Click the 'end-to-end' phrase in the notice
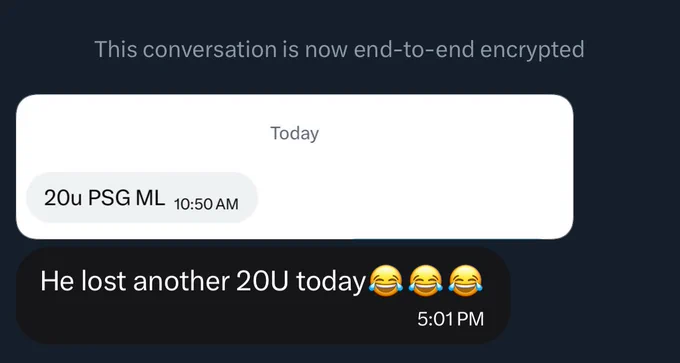 (x=414, y=49)
